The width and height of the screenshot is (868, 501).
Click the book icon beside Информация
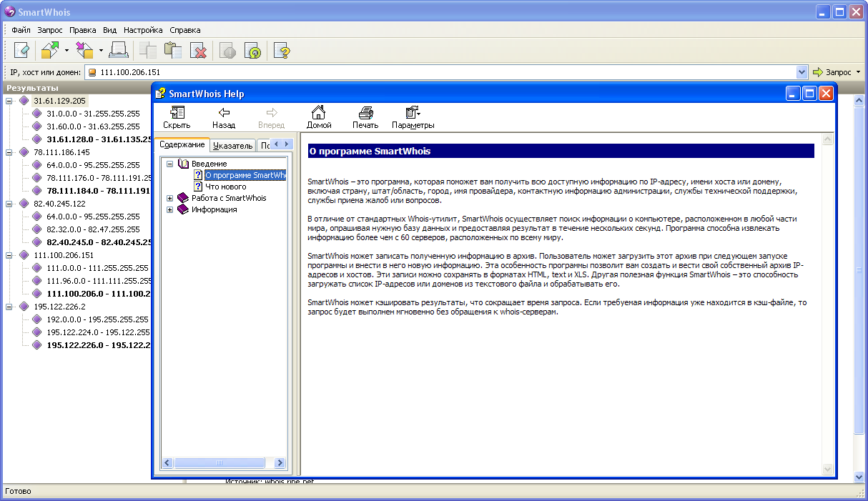tap(183, 209)
